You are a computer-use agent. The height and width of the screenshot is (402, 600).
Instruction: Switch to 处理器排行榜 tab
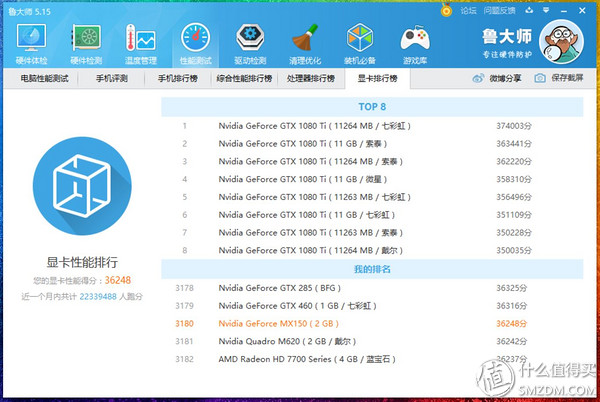tap(311, 78)
